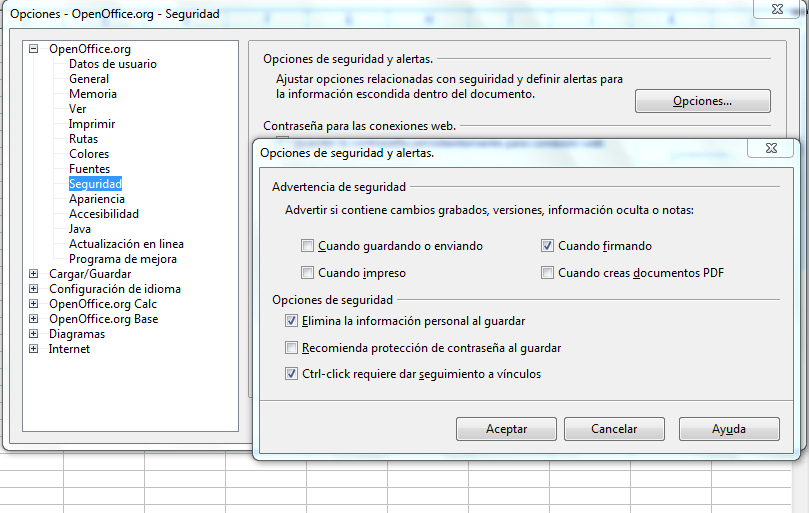The width and height of the screenshot is (809, 513).
Task: Open help with the Ayuda button
Action: [728, 429]
